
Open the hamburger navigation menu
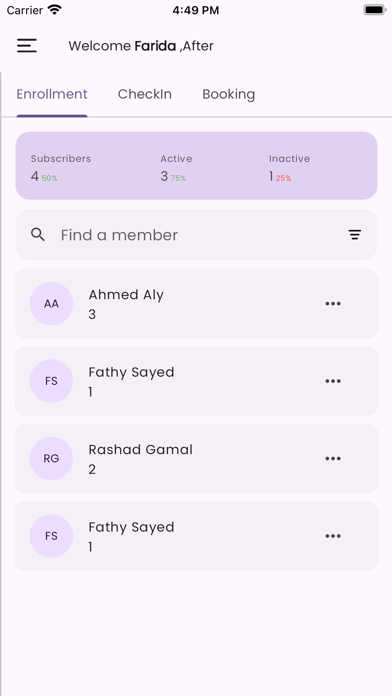27,46
